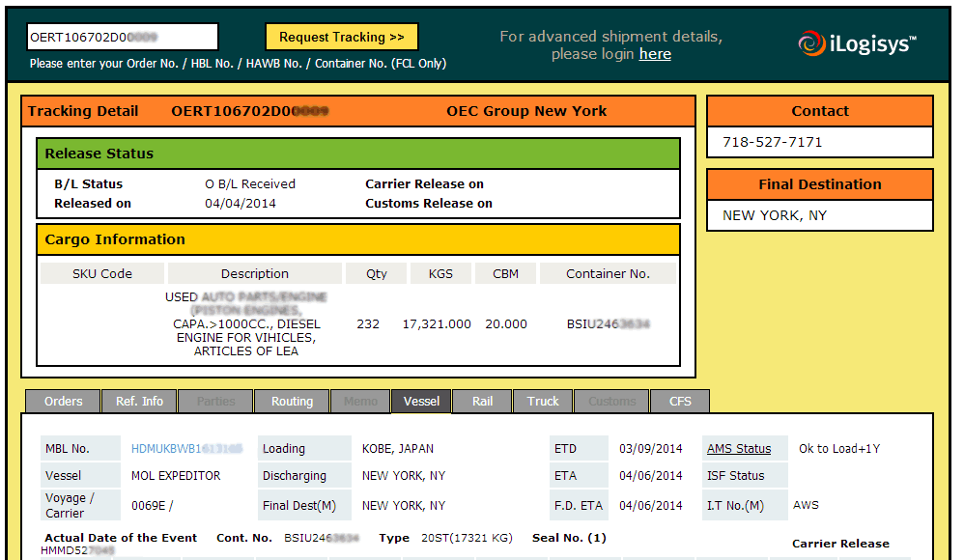The width and height of the screenshot is (964, 560).
Task: Switch to the Vessel tab
Action: [x=421, y=402]
